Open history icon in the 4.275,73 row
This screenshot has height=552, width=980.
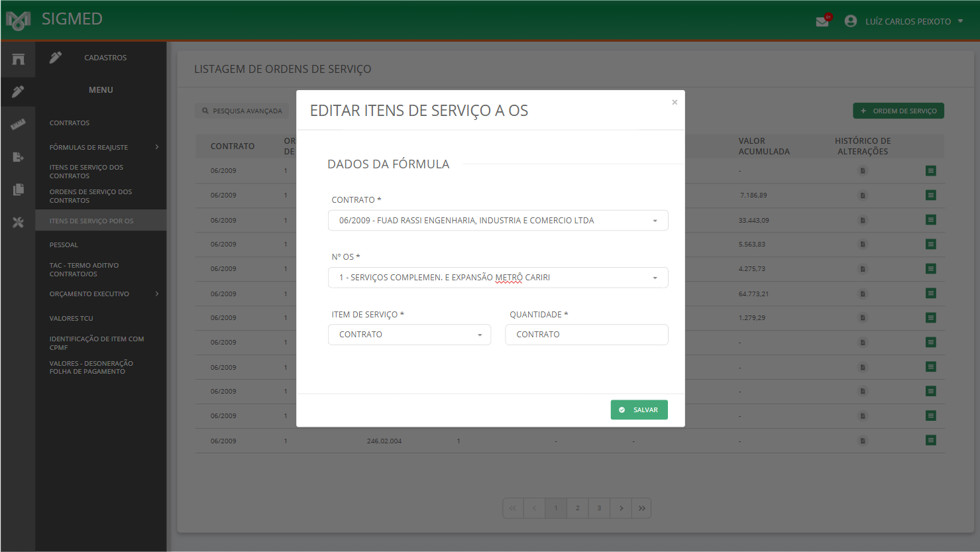point(863,269)
